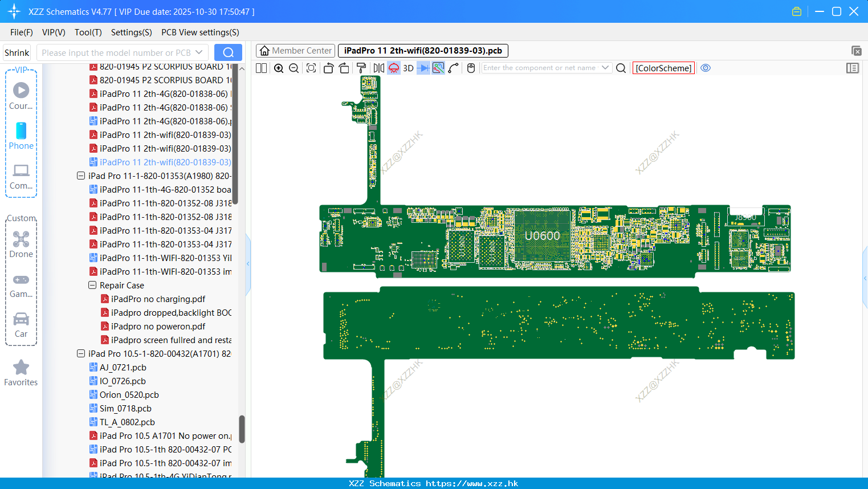
Task: Toggle the red lamp highlight tool
Action: point(394,68)
